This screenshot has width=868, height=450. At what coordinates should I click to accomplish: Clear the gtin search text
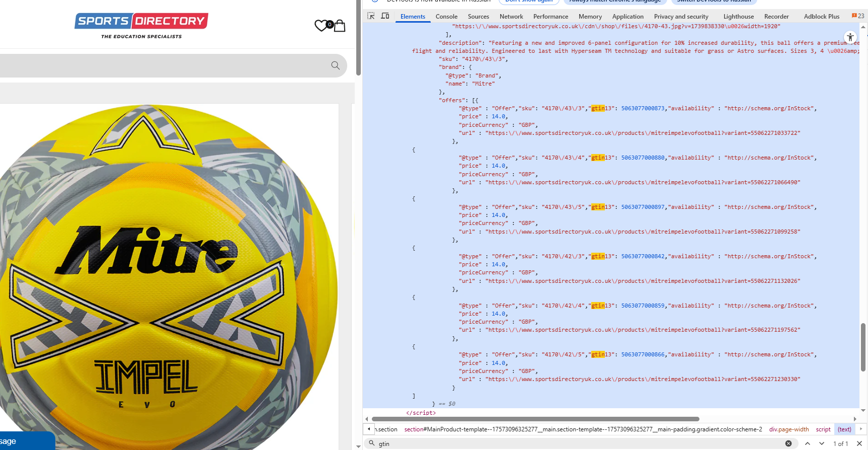click(x=788, y=443)
